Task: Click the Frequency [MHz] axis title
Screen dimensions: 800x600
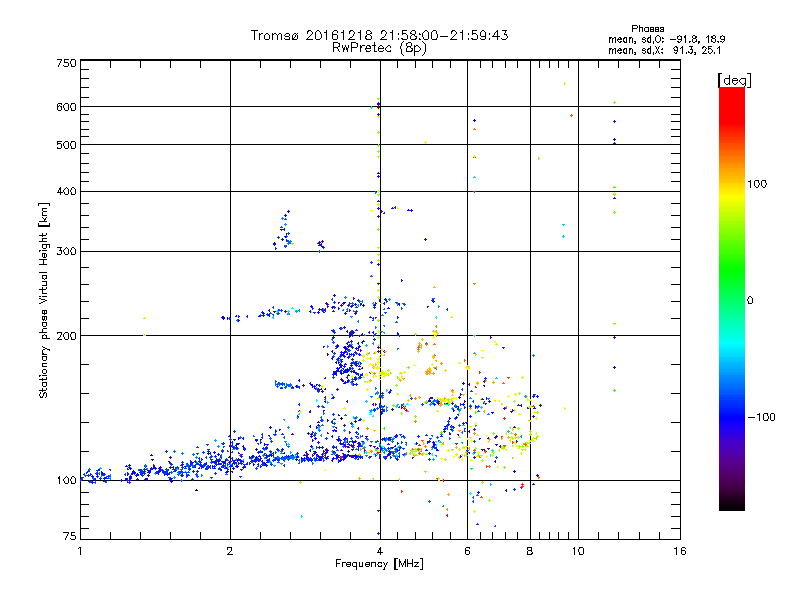Action: pyautogui.click(x=379, y=564)
